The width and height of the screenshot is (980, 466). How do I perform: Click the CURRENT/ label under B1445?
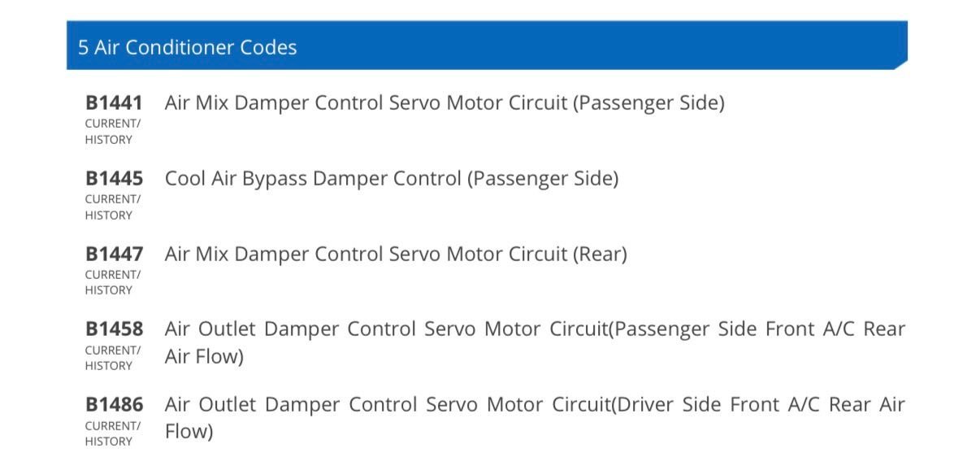tap(112, 199)
